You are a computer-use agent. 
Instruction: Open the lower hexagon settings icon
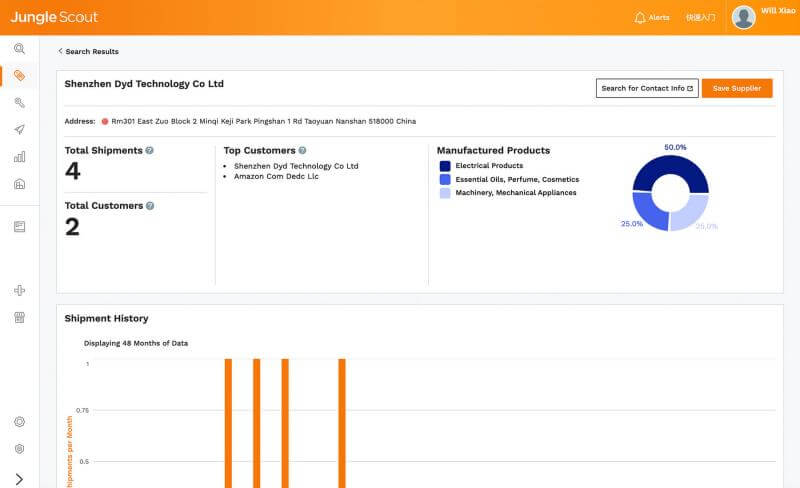coord(19,449)
